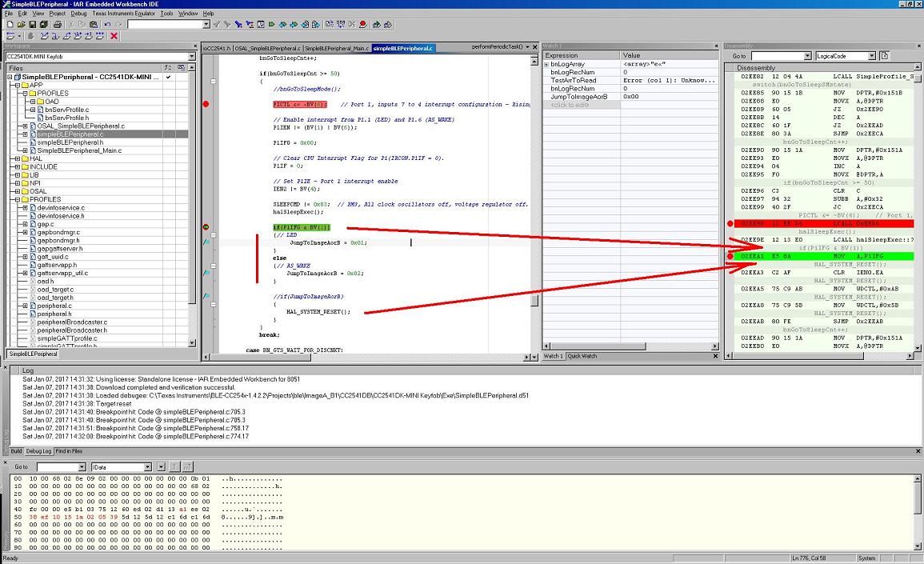Click the Go debug icon
The width and height of the screenshot is (924, 564).
[x=99, y=36]
